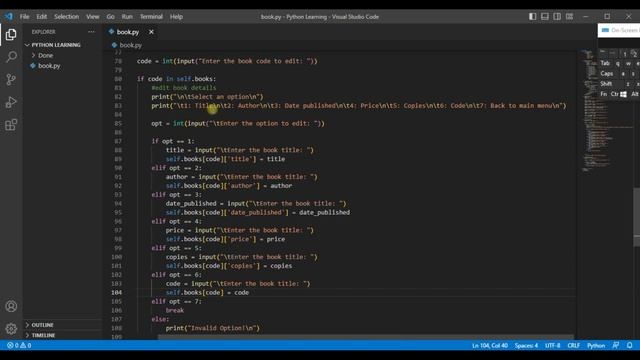
Task: Open the Source Control view
Action: coord(11,79)
